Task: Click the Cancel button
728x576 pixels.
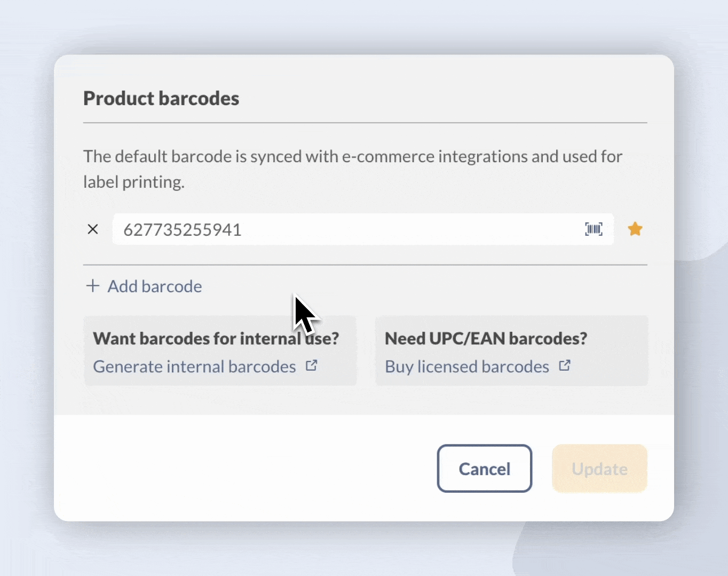Action: coord(484,468)
